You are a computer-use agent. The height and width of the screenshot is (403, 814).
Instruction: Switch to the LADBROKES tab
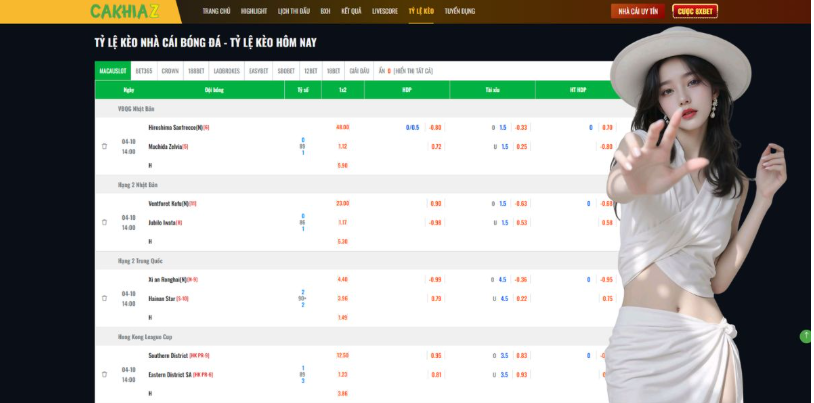pos(227,71)
